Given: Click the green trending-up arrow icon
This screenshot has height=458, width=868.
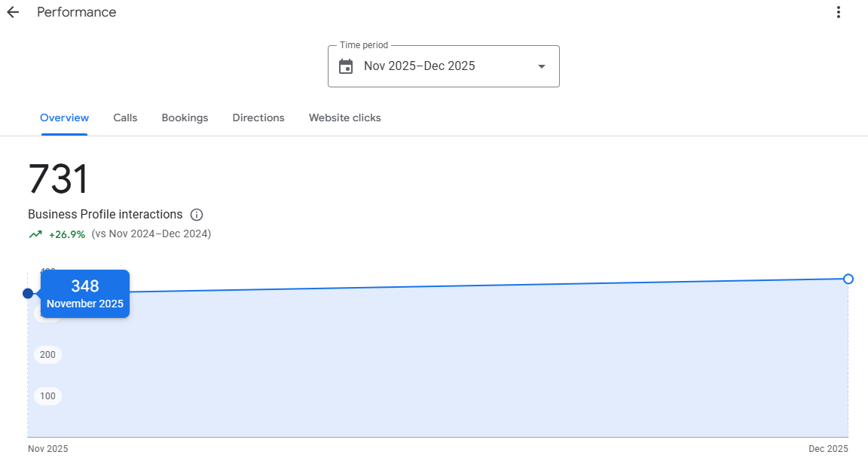Looking at the screenshot, I should pos(35,234).
